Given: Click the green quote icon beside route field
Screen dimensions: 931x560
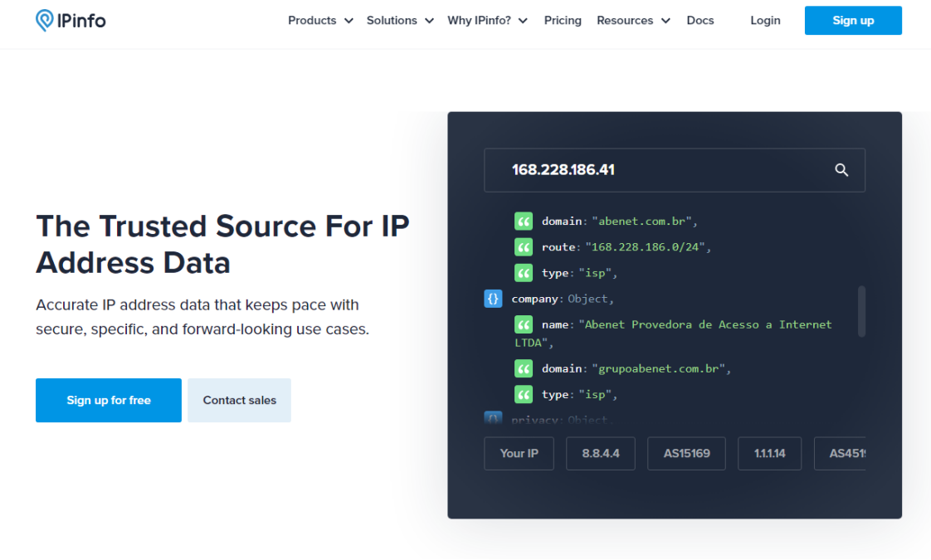Looking at the screenshot, I should (523, 246).
